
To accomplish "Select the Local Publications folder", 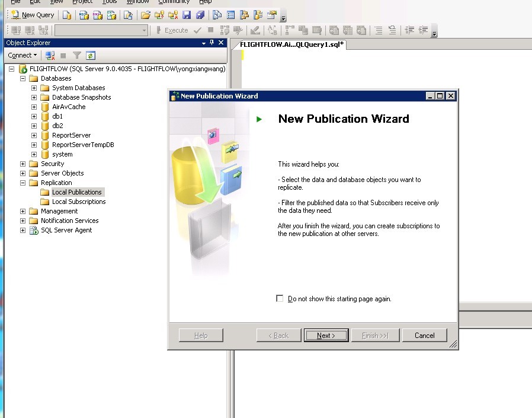I will point(77,192).
